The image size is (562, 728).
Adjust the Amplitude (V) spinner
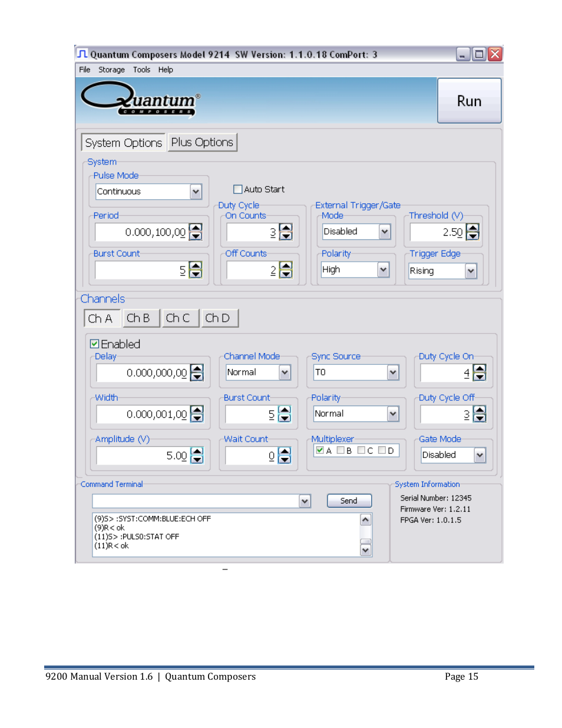[197, 455]
